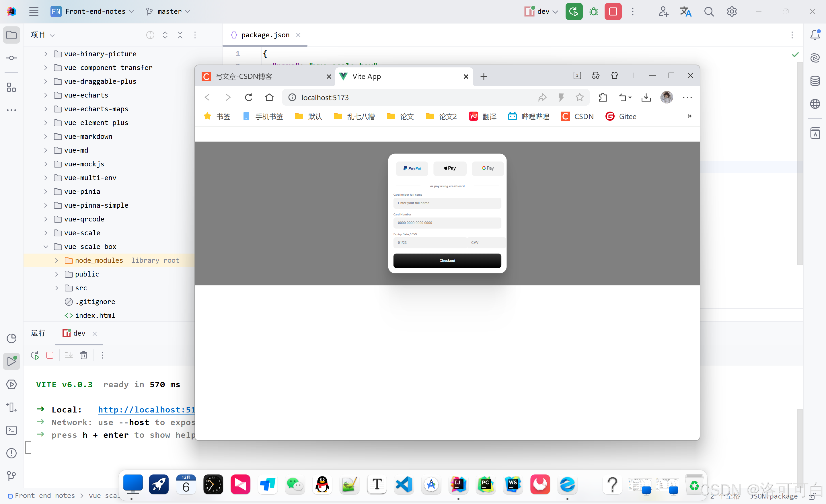Open WebStorm from the dock
The width and height of the screenshot is (826, 504).
pyautogui.click(x=513, y=484)
